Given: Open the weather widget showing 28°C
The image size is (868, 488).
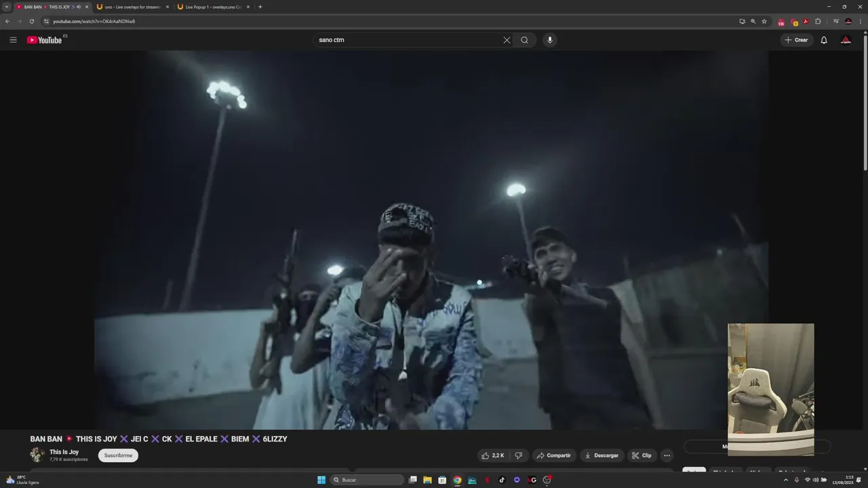Looking at the screenshot, I should [x=22, y=480].
